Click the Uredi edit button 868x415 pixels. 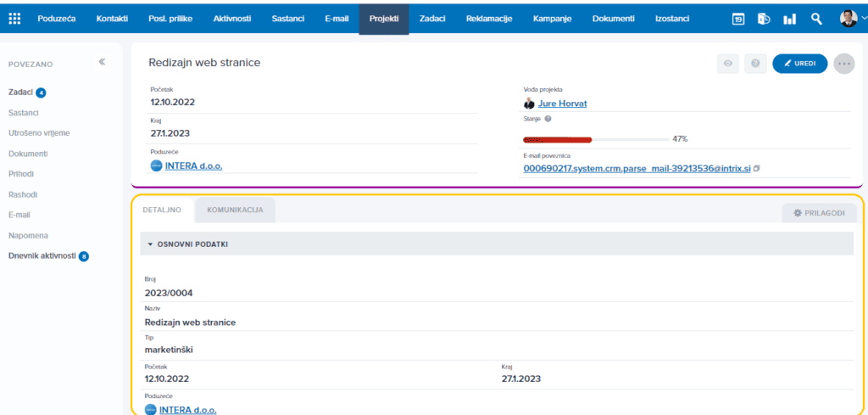coord(800,64)
